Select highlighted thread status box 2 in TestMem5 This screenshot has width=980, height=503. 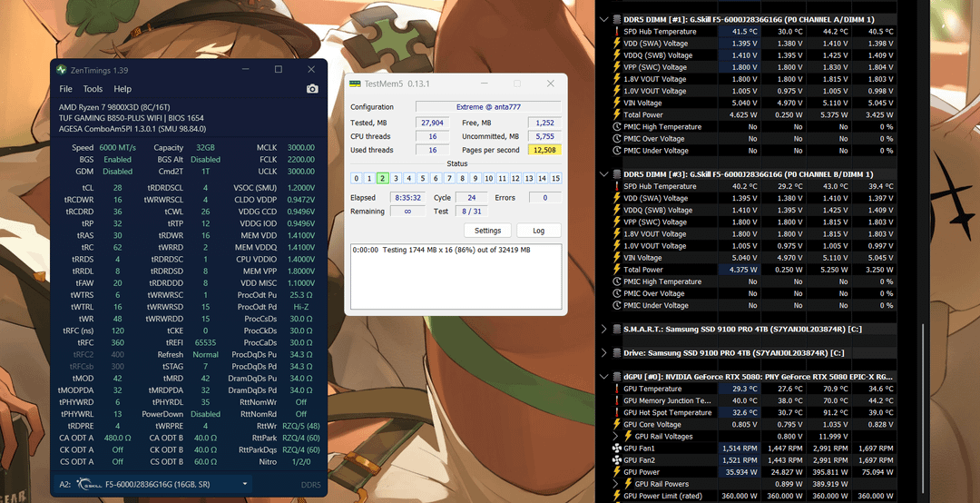(x=383, y=178)
